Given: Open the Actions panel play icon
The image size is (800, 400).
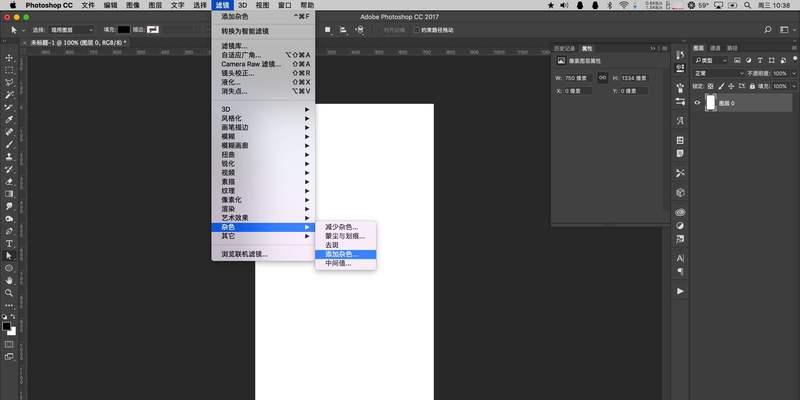Looking at the screenshot, I should coord(680,291).
